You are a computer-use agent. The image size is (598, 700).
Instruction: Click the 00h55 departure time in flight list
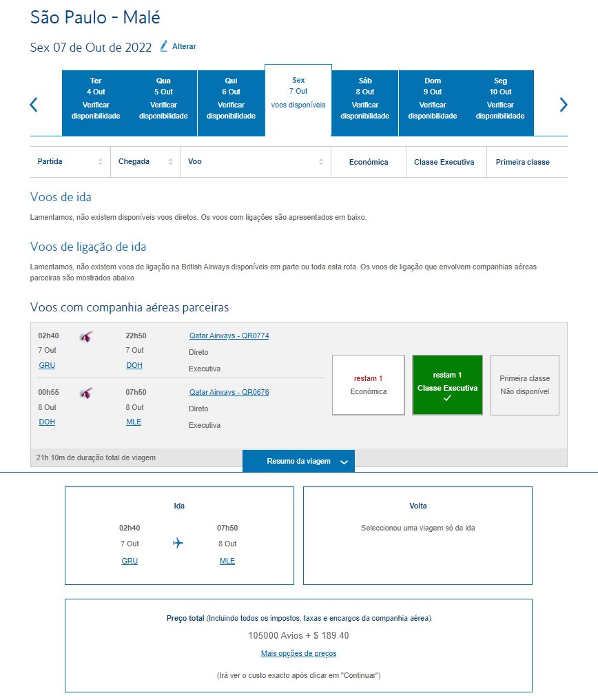coord(48,392)
